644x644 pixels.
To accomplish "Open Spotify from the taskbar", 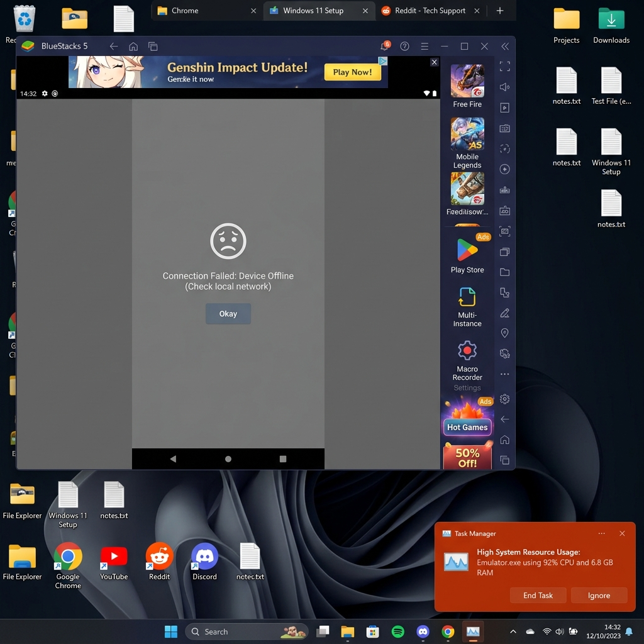I will (397, 631).
